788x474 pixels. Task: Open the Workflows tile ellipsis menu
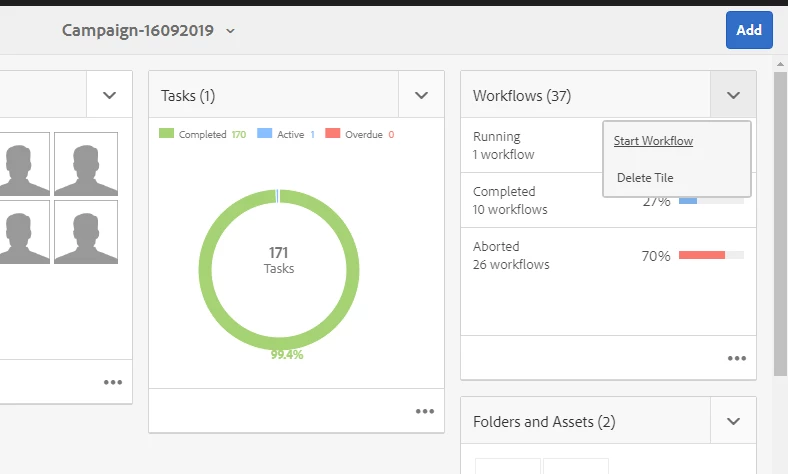tap(737, 358)
